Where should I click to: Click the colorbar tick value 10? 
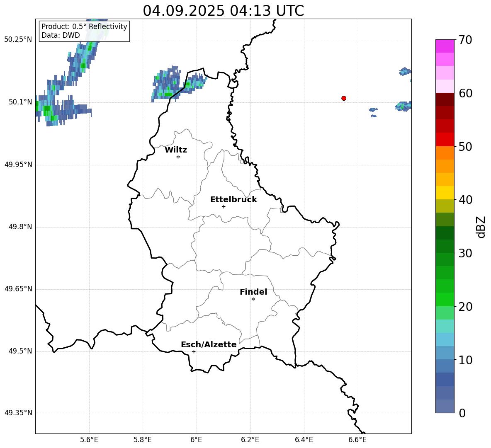pyautogui.click(x=465, y=360)
